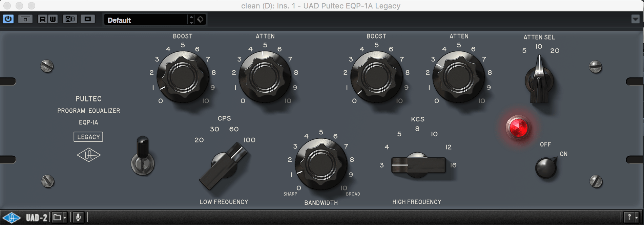Image resolution: width=644 pixels, height=225 pixels.
Task: Click the low frequency BOOST knob
Action: 183,77
